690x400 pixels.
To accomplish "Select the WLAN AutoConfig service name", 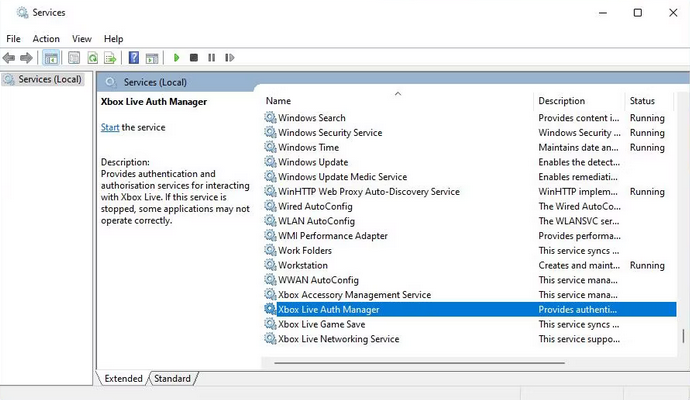I will click(316, 221).
